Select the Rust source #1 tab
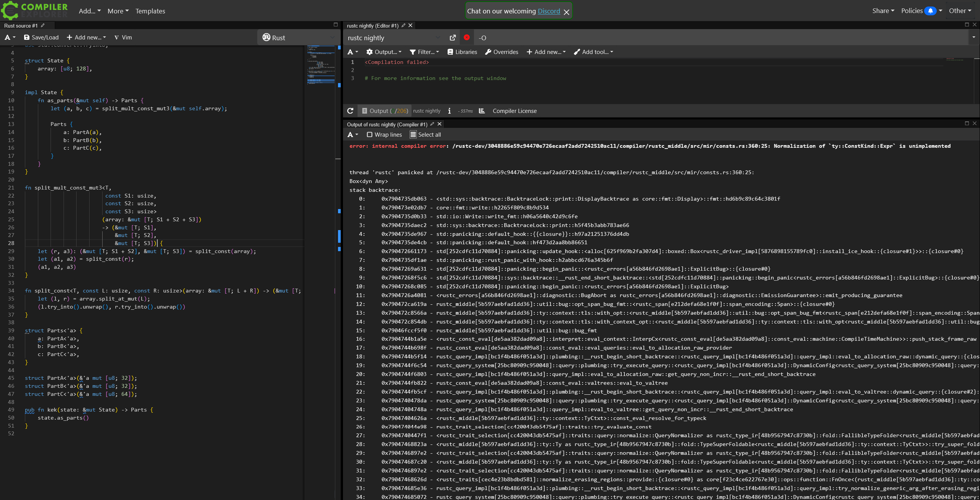980x500 pixels. pos(21,26)
